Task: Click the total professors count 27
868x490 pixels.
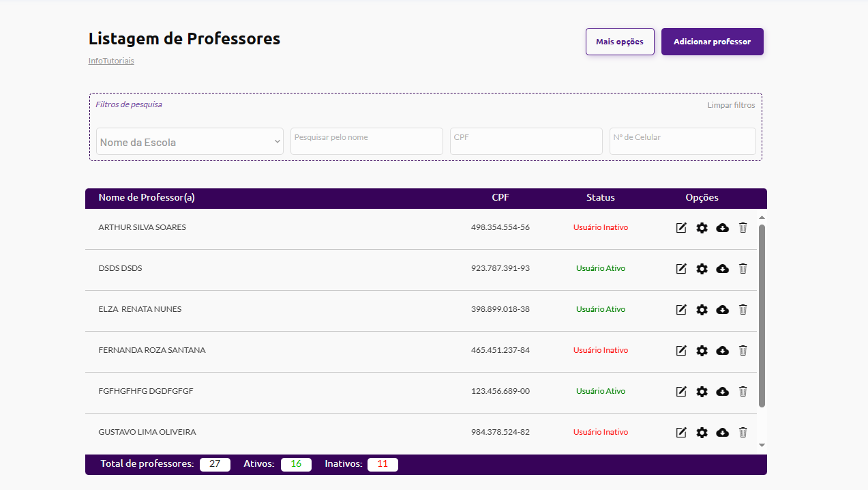Action: [215, 464]
